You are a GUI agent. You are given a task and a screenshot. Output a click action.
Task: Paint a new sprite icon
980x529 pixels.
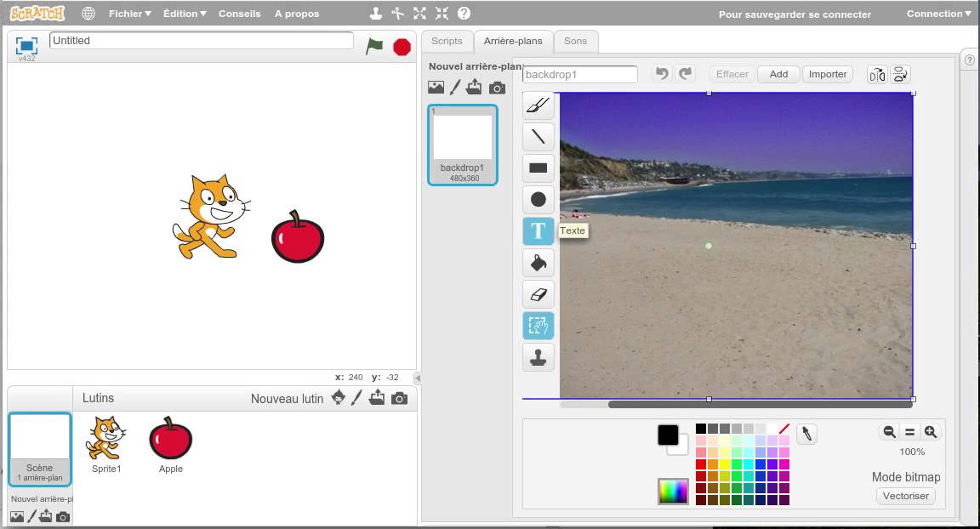pos(356,398)
